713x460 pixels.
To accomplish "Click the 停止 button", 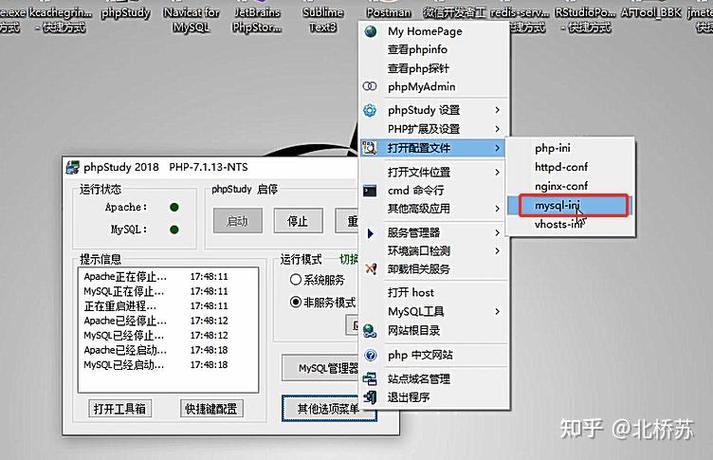I will click(x=298, y=221).
